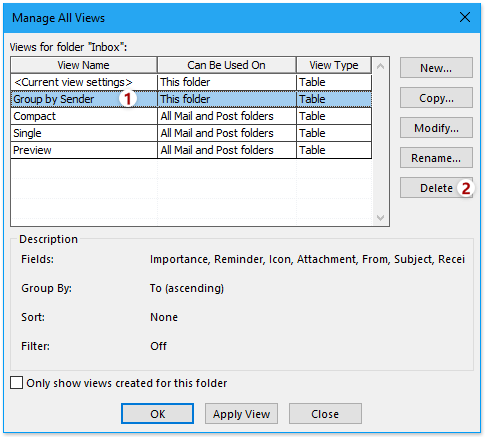Image resolution: width=485 pixels, height=437 pixels.
Task: Confirm changes with OK button
Action: [157, 414]
